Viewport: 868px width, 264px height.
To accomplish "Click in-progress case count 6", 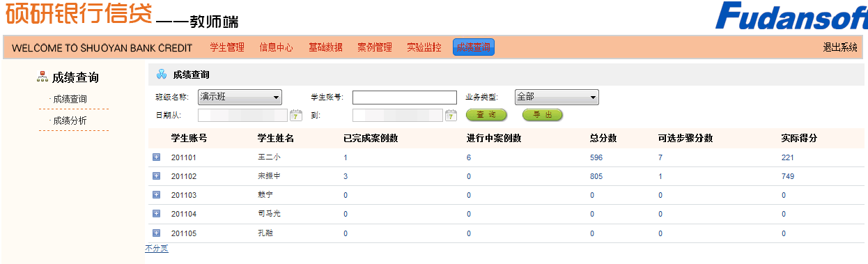I will point(469,157).
